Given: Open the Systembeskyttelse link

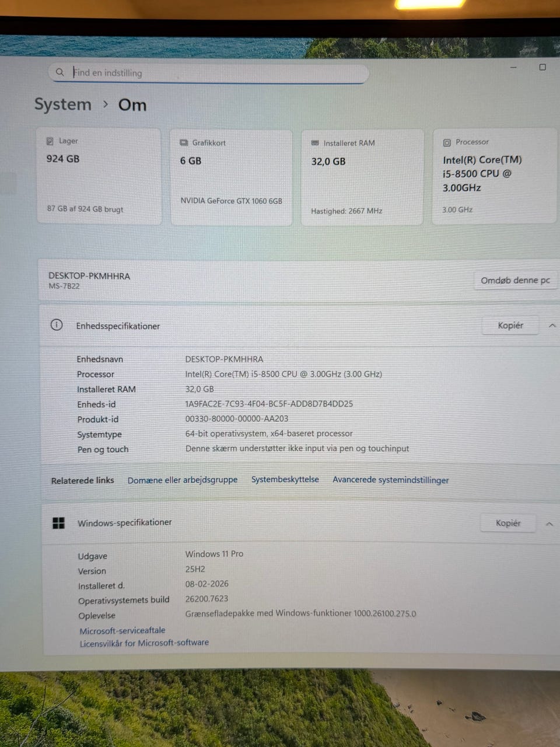Looking at the screenshot, I should [x=285, y=479].
